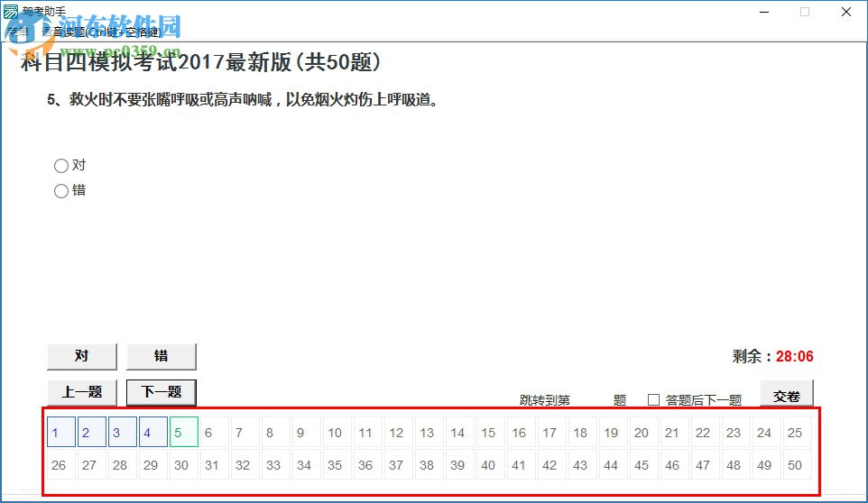
Task: Minimize the 智考助手 window
Action: [764, 12]
